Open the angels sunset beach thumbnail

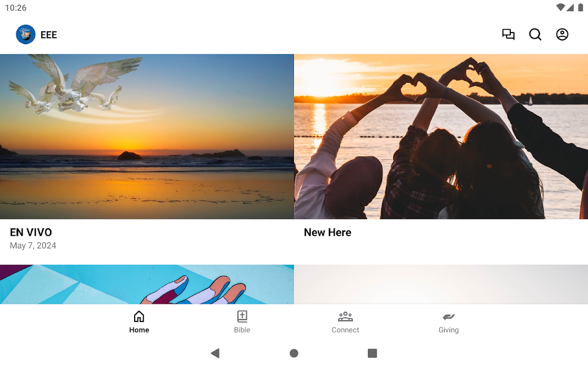click(147, 137)
